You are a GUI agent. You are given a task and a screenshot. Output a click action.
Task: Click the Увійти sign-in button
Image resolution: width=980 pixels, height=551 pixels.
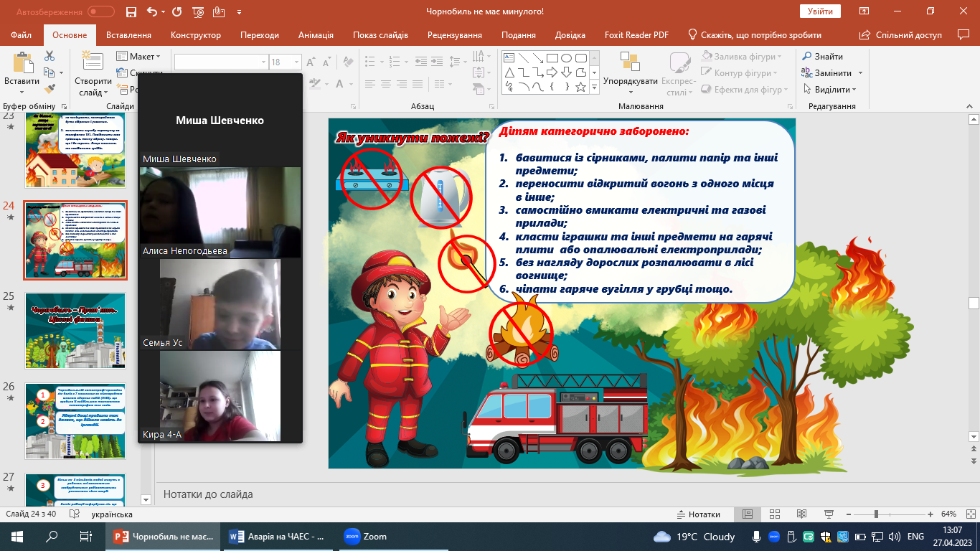point(819,11)
